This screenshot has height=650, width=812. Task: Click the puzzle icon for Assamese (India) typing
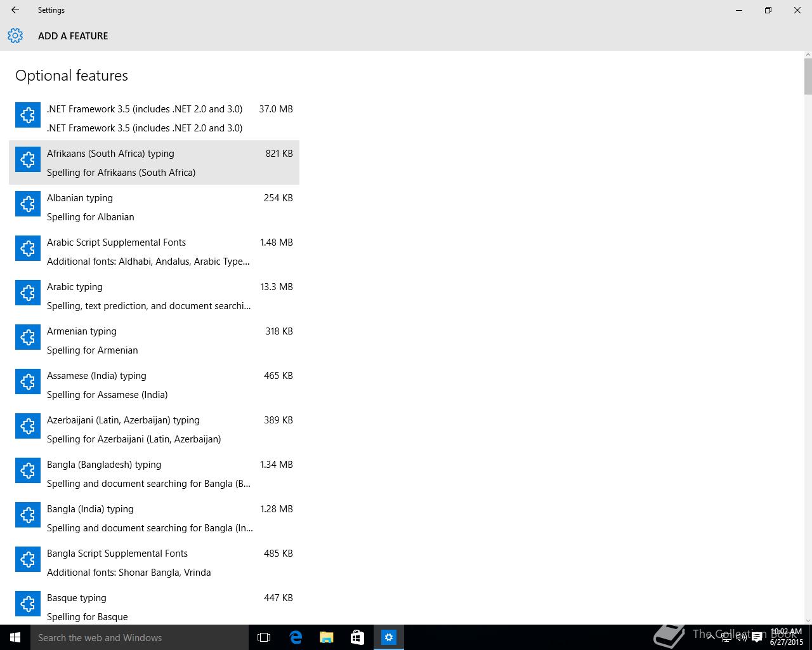pos(28,381)
